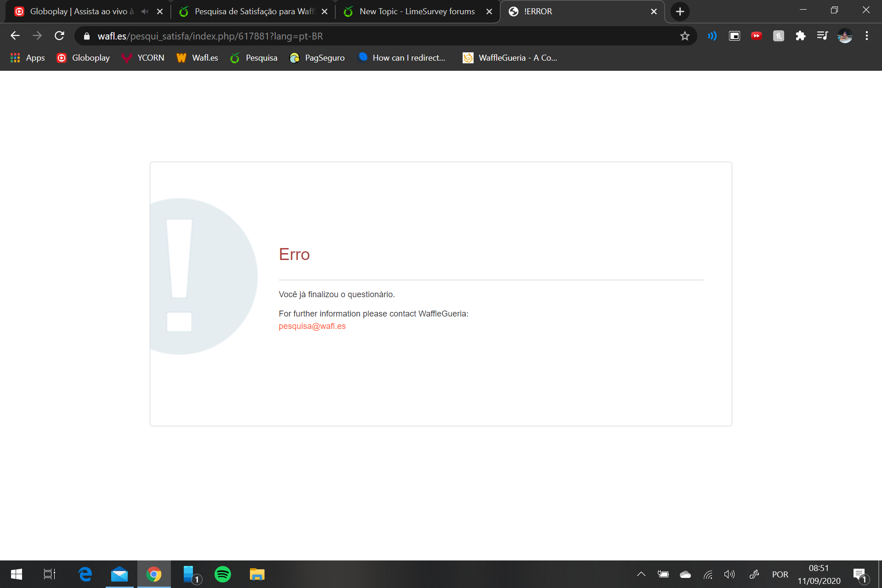
Task: Click the address bar URL field
Action: [x=367, y=36]
